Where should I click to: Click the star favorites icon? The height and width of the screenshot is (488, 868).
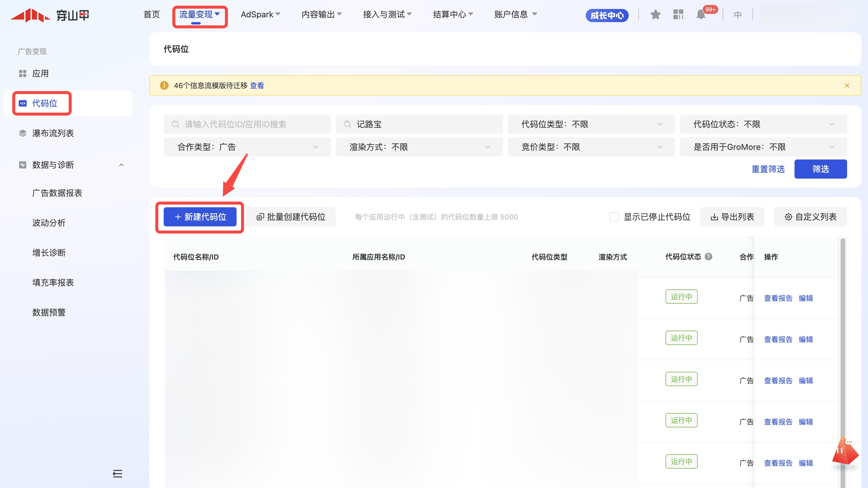point(655,15)
